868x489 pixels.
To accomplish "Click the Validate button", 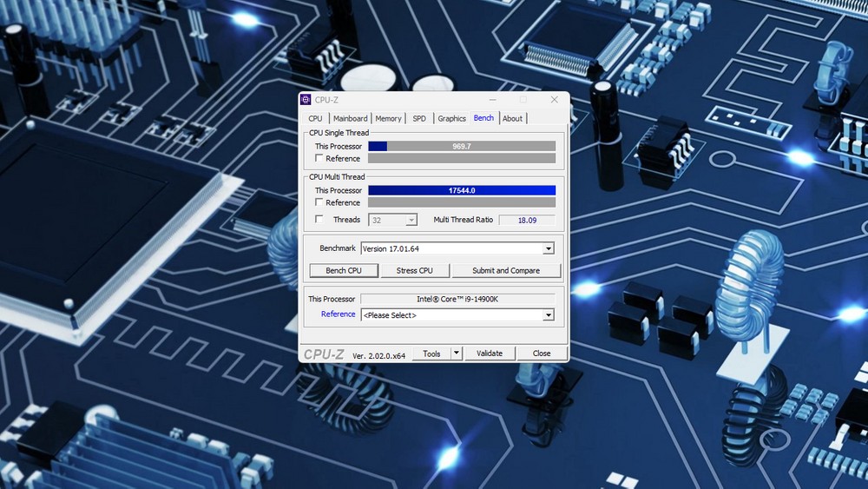I will [x=490, y=354].
